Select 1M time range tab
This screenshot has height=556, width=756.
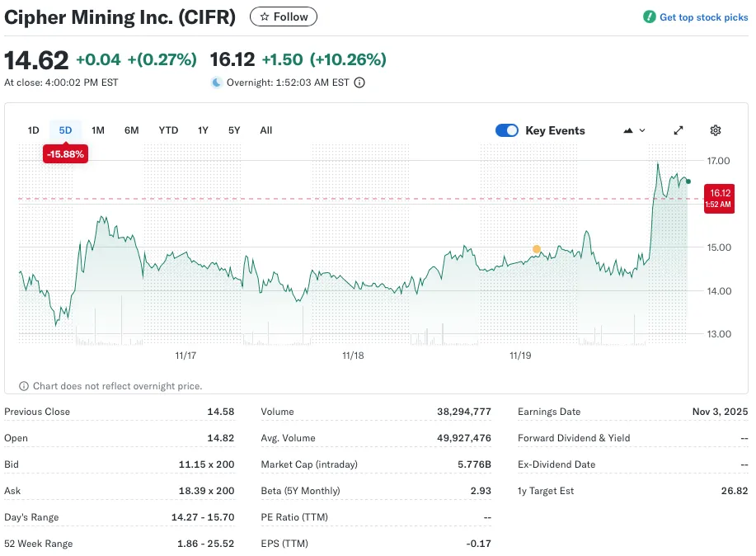coord(98,130)
